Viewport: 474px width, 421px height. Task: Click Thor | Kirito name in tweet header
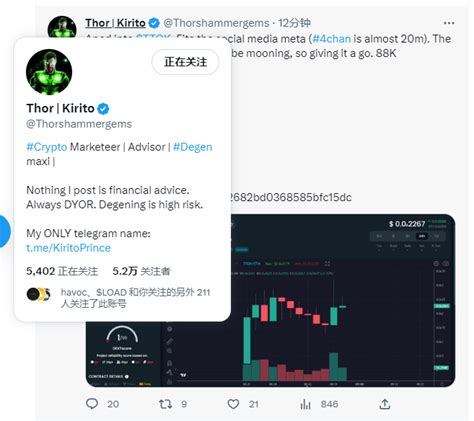[x=115, y=23]
